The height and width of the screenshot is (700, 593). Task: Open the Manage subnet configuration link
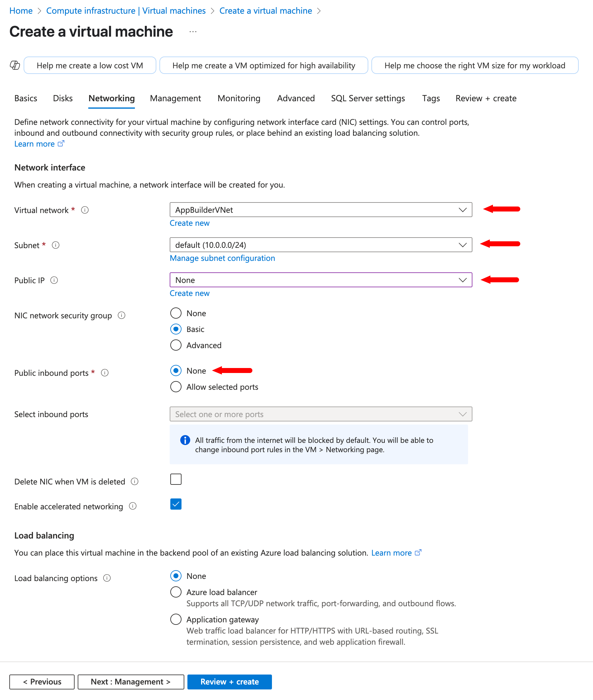click(222, 258)
